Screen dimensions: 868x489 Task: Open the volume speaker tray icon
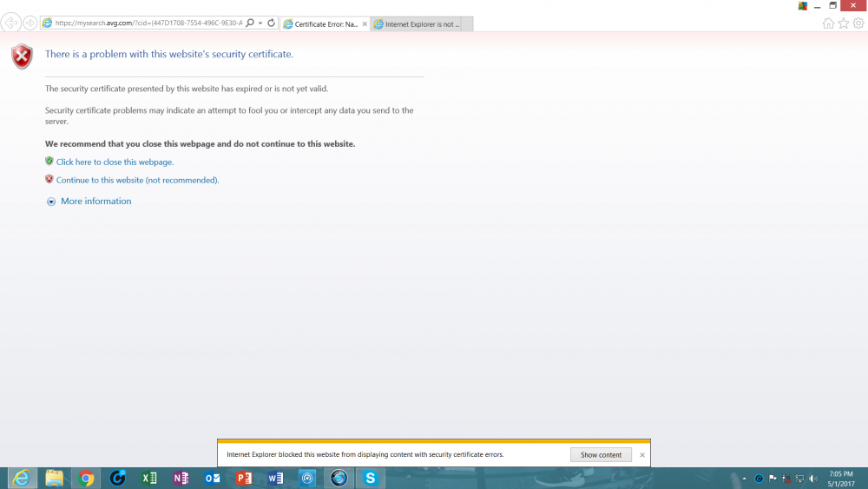812,479
